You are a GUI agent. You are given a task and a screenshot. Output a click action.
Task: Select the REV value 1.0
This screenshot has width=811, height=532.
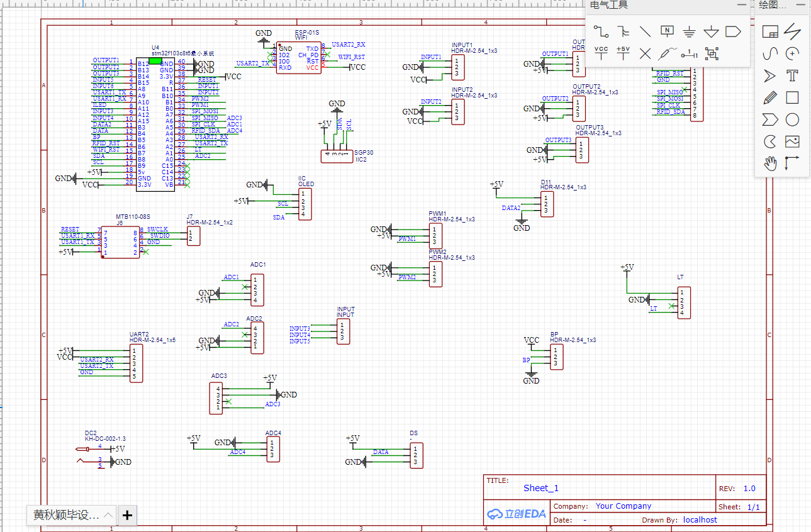click(749, 489)
